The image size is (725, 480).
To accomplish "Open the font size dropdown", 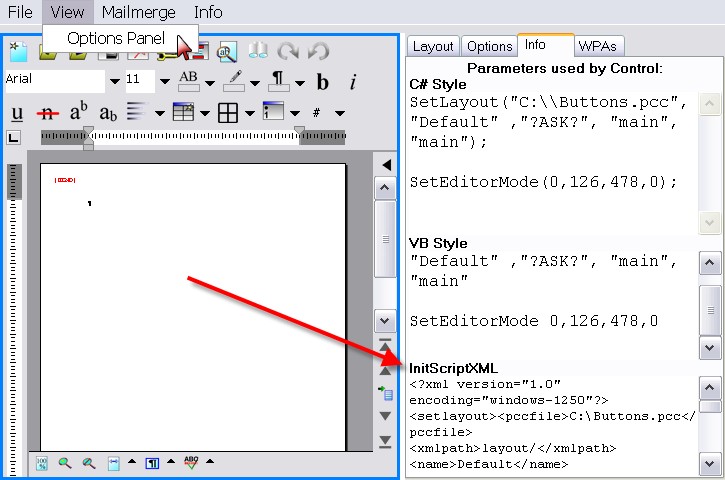I will 163,81.
